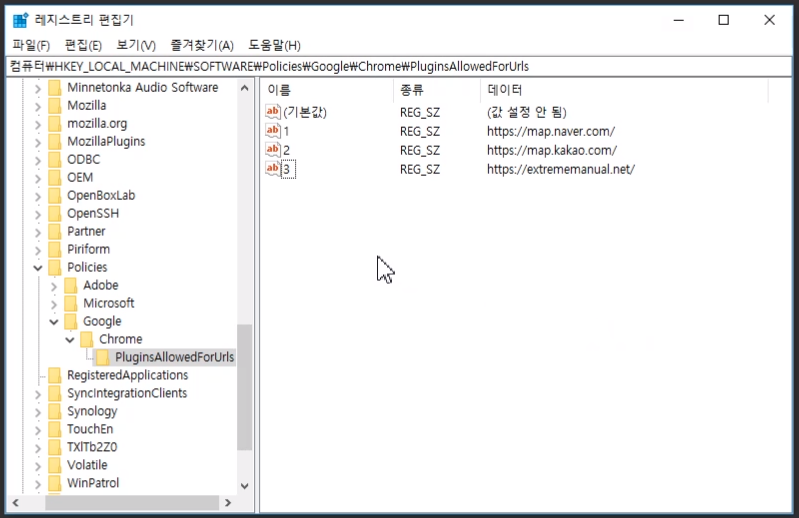
Task: Sort values by the 이름 column header
Action: [x=327, y=90]
